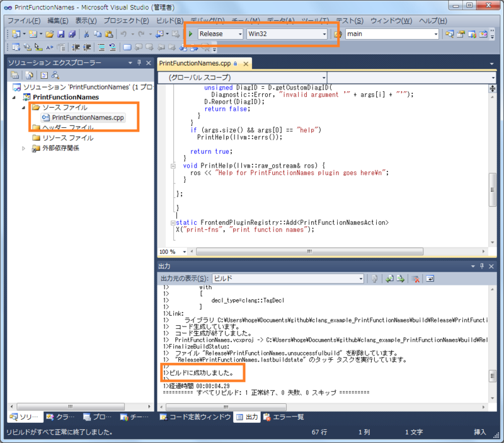
Task: Click the Add New Item icon
Action: point(33,34)
